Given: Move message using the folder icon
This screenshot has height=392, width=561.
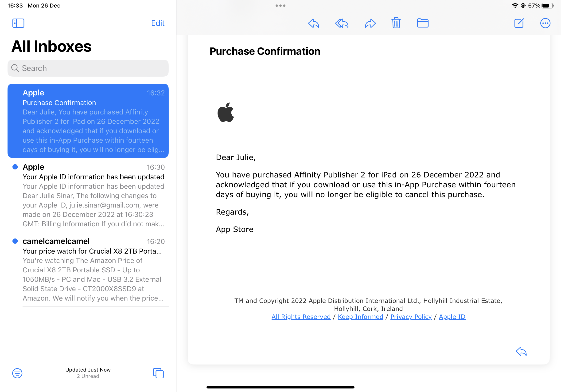Looking at the screenshot, I should [423, 23].
